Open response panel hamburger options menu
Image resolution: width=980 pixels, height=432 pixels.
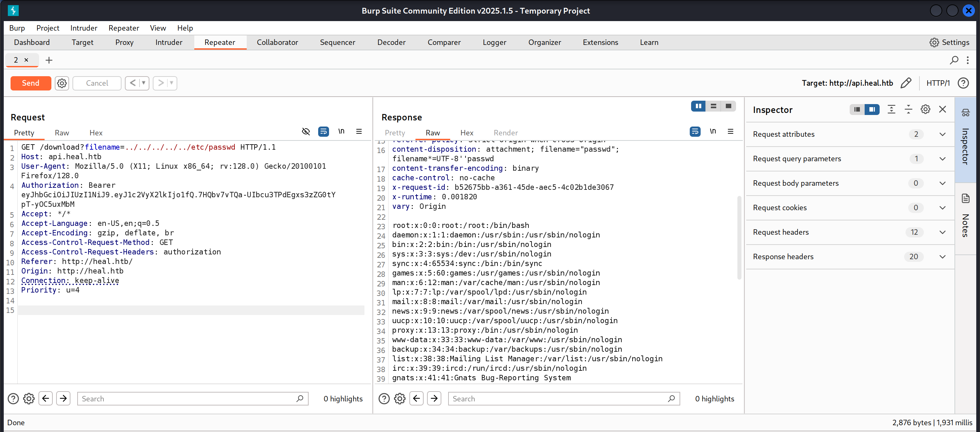[x=731, y=132]
